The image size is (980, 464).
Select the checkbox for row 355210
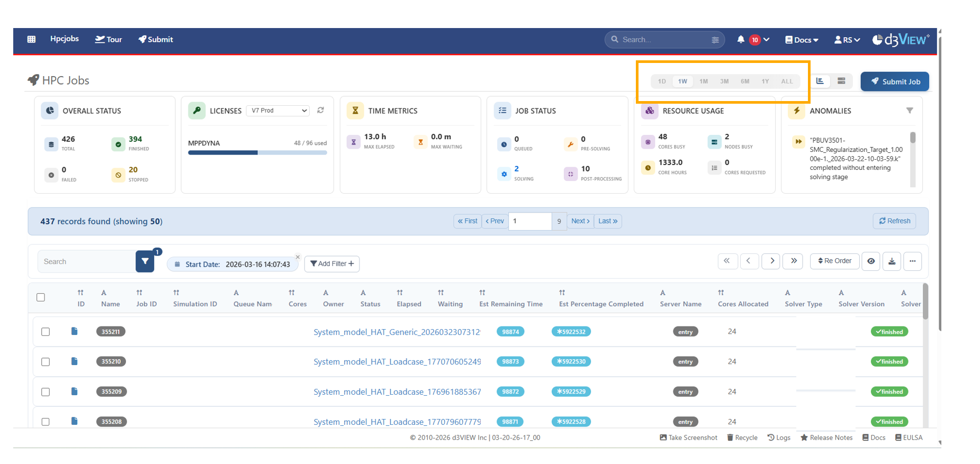point(46,362)
